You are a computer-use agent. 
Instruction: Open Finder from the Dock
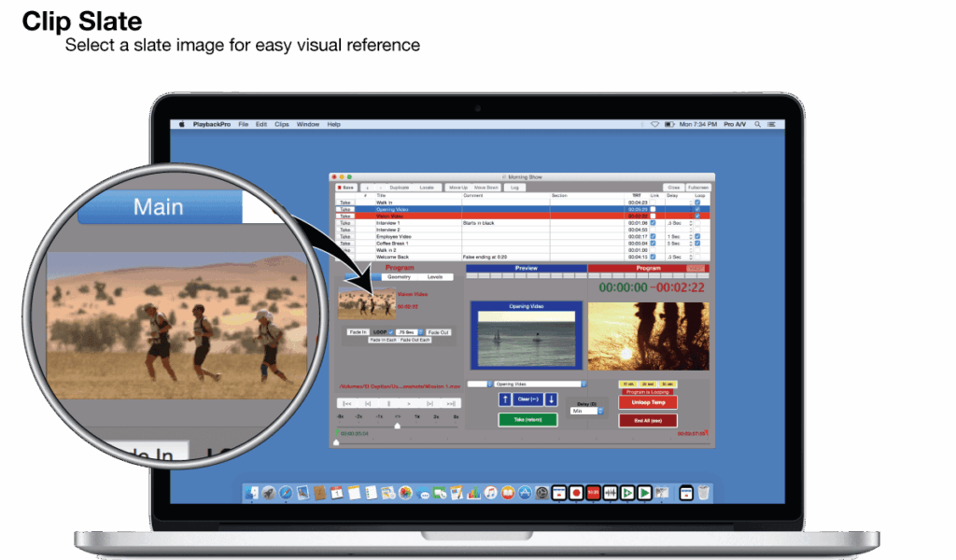coord(251,493)
